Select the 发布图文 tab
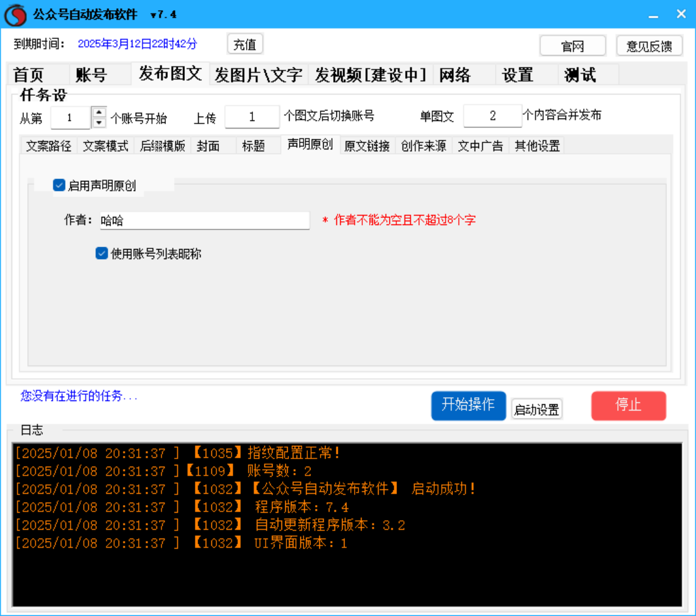Image resolution: width=696 pixels, height=616 pixels. [x=170, y=73]
